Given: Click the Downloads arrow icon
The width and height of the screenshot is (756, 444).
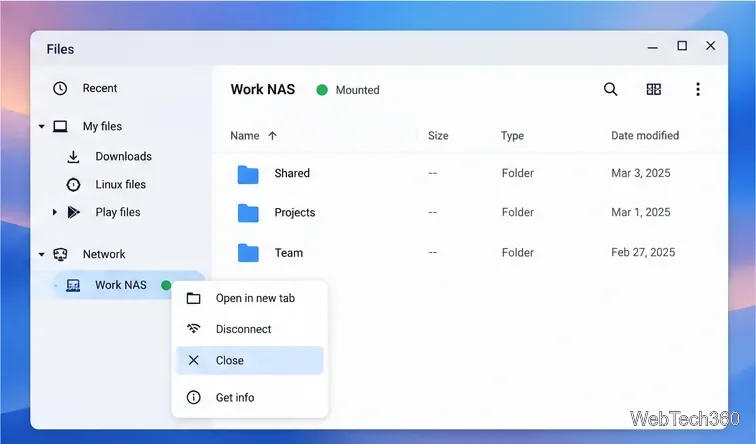Looking at the screenshot, I should click(x=73, y=157).
